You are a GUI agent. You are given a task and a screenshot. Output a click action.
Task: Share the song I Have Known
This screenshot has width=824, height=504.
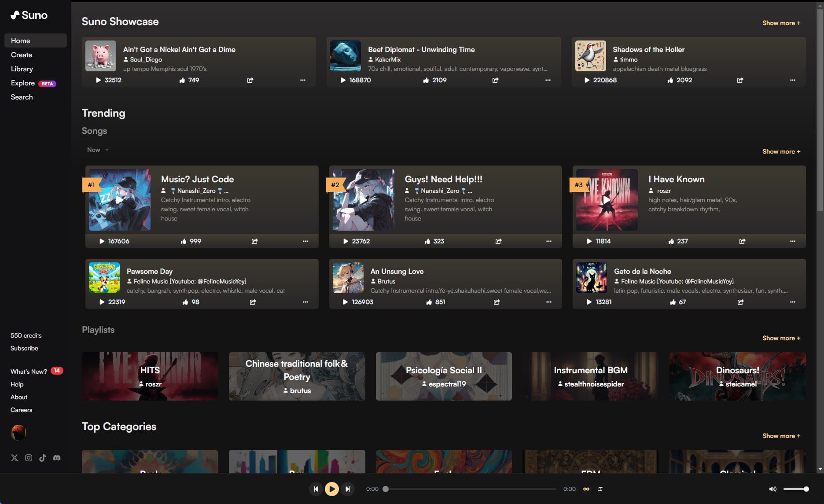click(742, 241)
